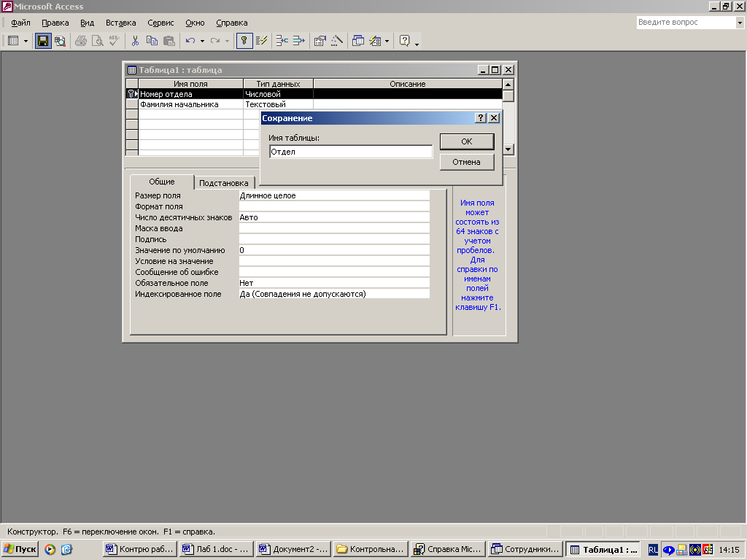Click the Redo arrow icon
The image size is (747, 560).
pyautogui.click(x=215, y=41)
